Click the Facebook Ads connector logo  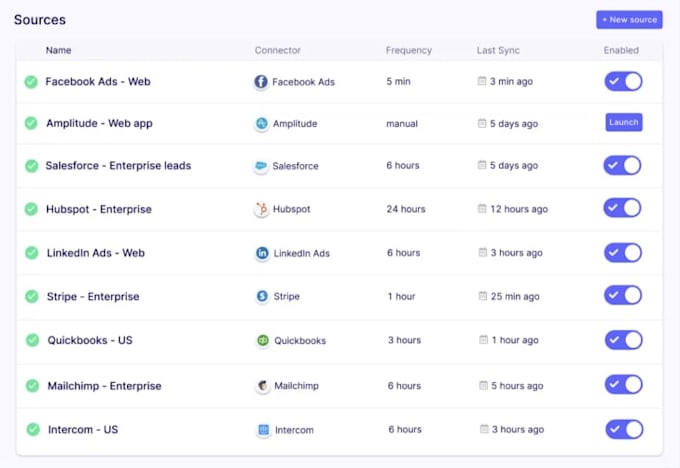coord(261,82)
